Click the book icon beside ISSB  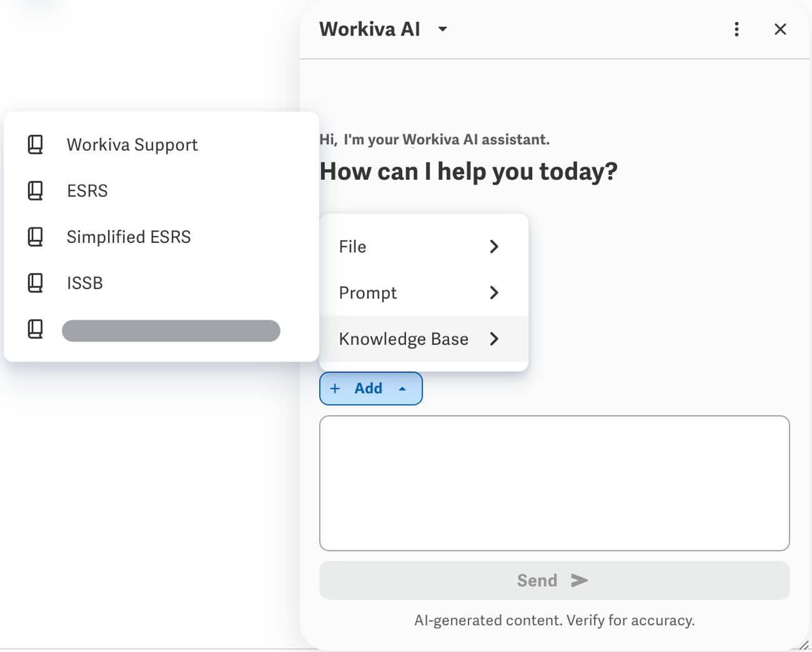point(36,283)
